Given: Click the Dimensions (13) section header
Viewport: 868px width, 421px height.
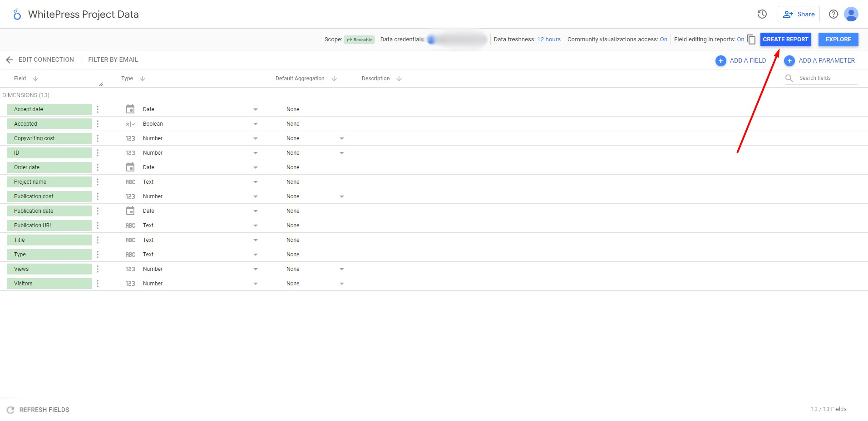Looking at the screenshot, I should [26, 95].
